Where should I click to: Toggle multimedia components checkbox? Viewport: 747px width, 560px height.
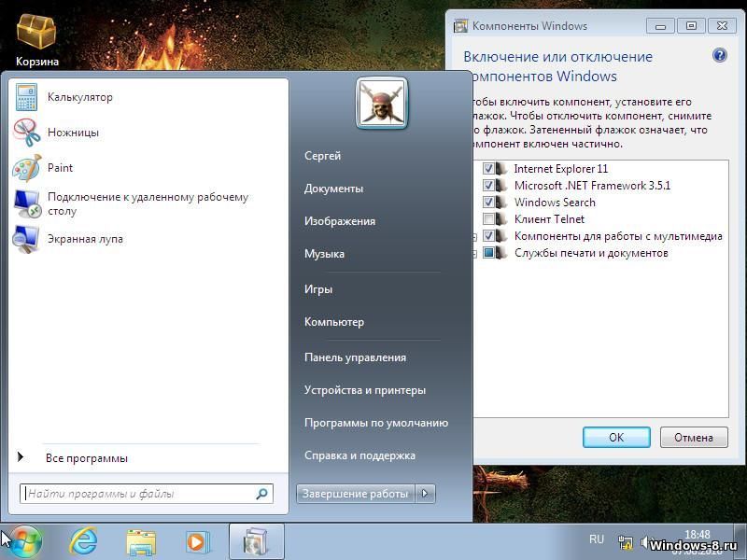click(488, 236)
